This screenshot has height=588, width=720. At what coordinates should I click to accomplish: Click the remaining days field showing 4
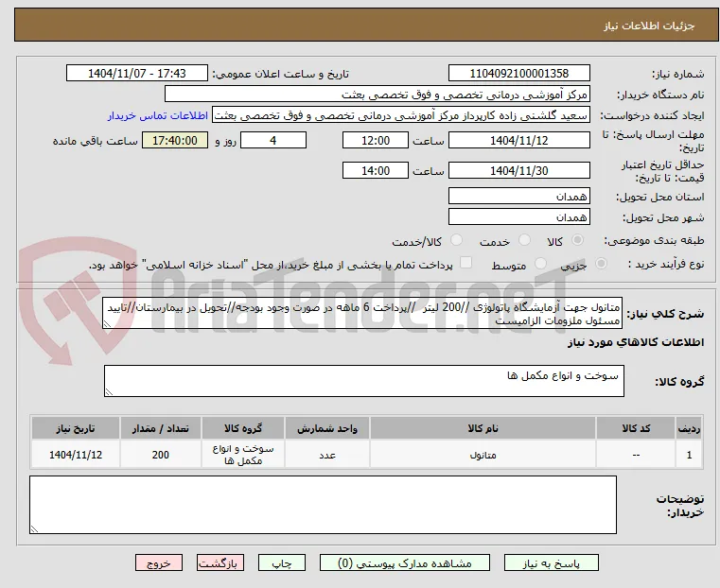(273, 140)
